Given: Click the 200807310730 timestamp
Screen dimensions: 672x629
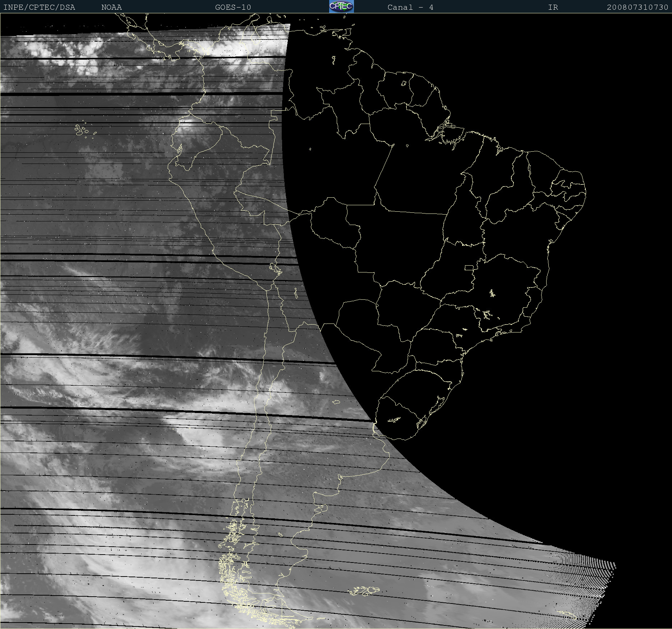Looking at the screenshot, I should 637,7.
